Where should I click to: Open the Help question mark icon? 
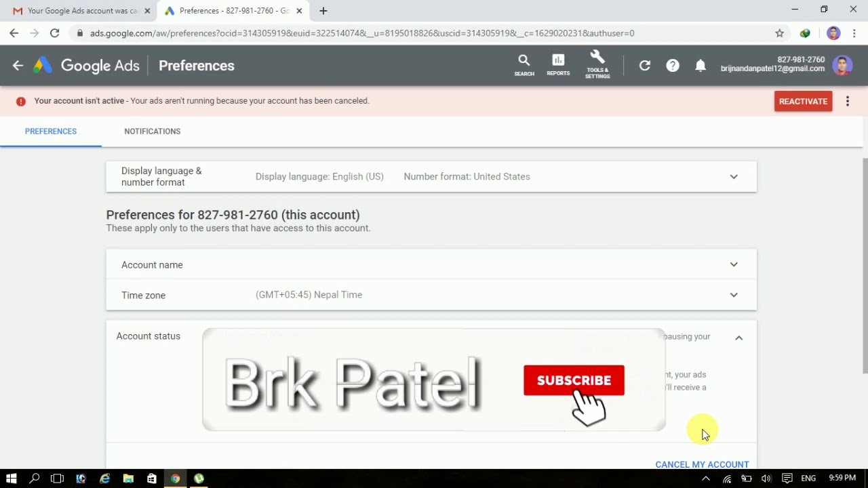pos(673,66)
